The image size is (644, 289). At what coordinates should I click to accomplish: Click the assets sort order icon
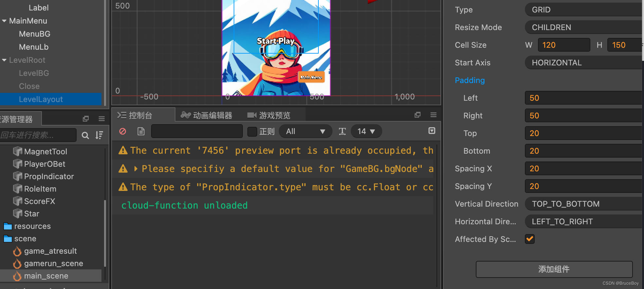click(x=99, y=135)
